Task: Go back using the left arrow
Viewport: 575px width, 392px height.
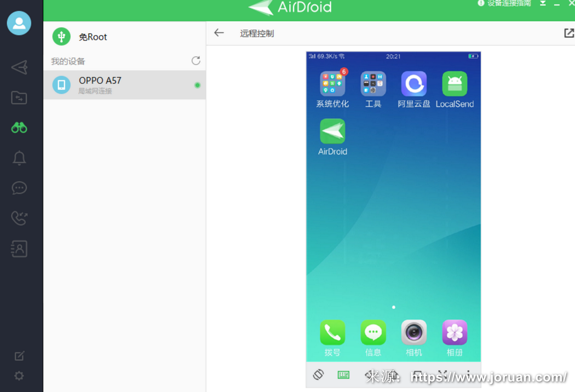Action: pyautogui.click(x=219, y=33)
